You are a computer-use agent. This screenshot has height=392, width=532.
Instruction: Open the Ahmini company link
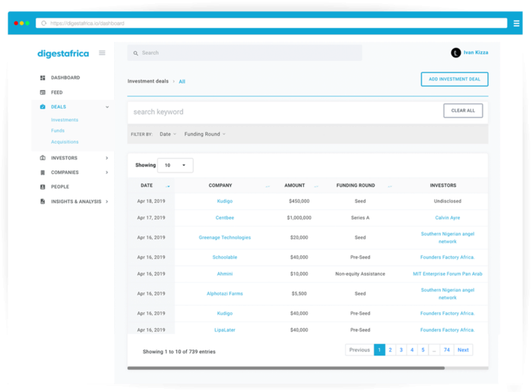(225, 273)
